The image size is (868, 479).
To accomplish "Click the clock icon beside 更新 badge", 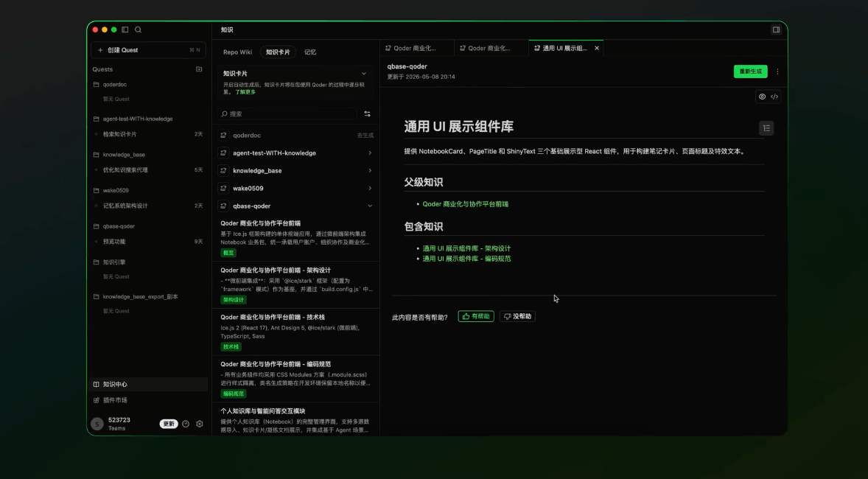I will click(186, 424).
